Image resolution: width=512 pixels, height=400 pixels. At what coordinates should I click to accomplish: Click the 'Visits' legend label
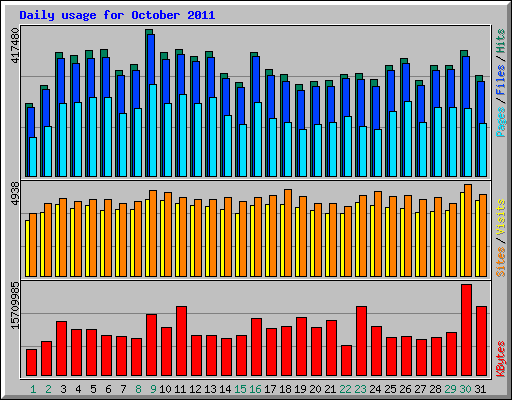pos(500,218)
